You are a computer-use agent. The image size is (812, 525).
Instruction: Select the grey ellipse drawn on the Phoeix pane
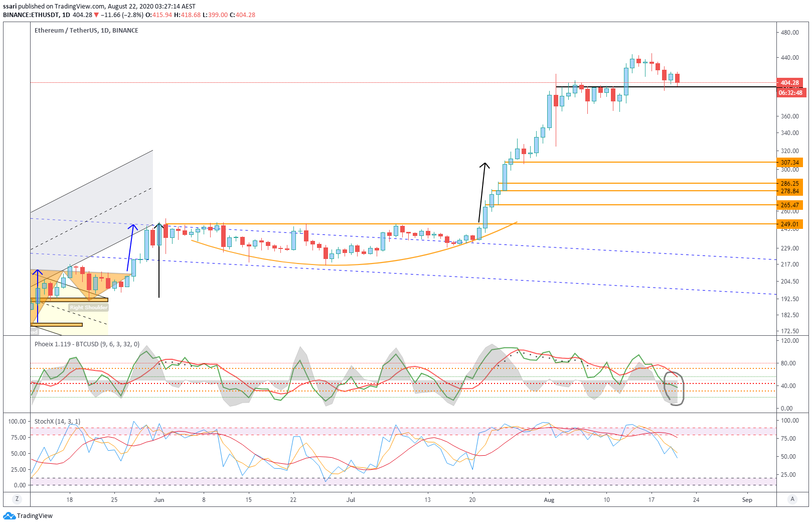[674, 388]
